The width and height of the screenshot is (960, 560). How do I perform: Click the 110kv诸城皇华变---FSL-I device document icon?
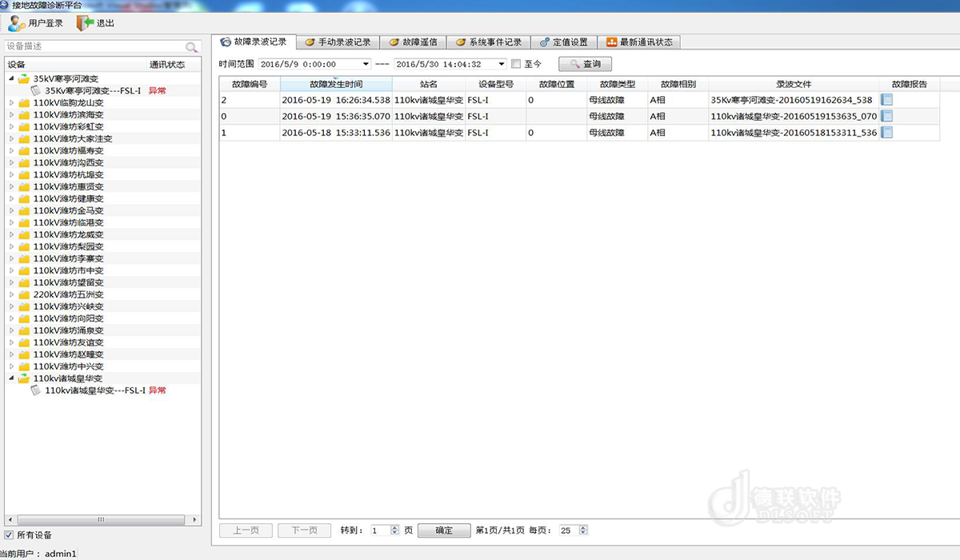pos(36,390)
